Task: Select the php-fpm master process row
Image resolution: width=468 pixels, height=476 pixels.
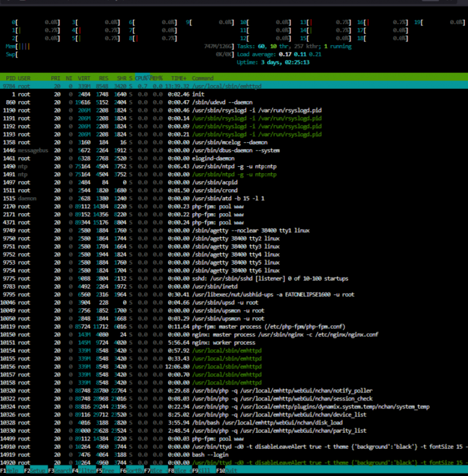Action: [x=234, y=327]
